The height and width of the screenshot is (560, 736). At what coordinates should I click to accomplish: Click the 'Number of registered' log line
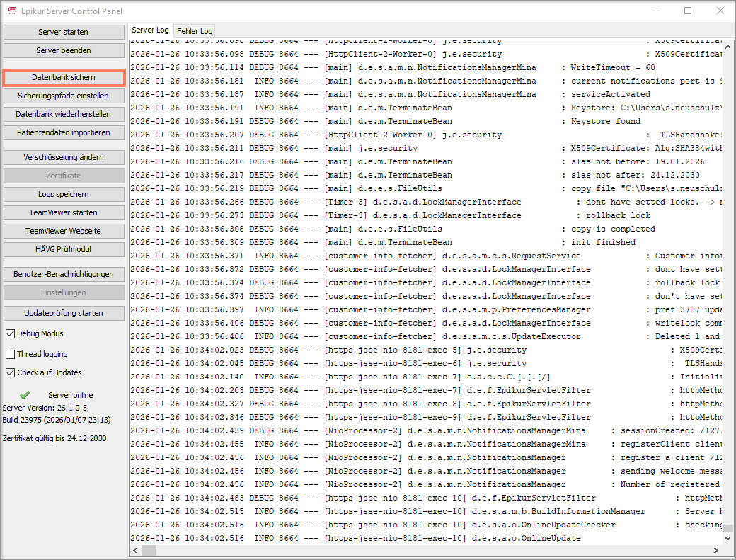click(426, 484)
